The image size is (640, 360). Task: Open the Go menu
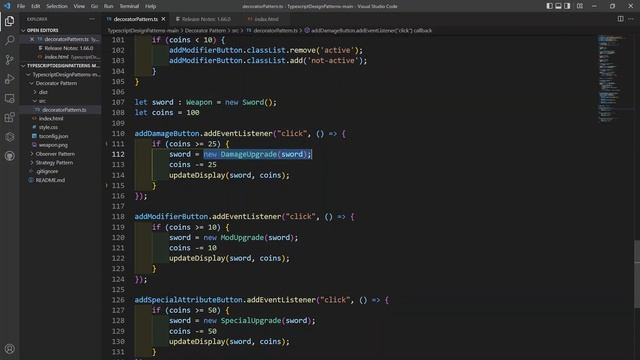pos(94,6)
